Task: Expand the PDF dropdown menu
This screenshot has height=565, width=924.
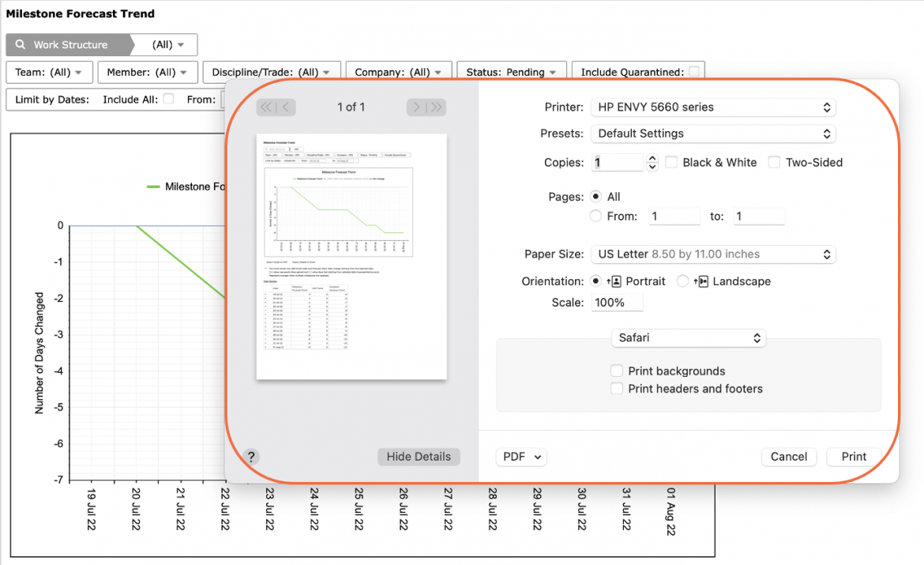Action: point(521,457)
